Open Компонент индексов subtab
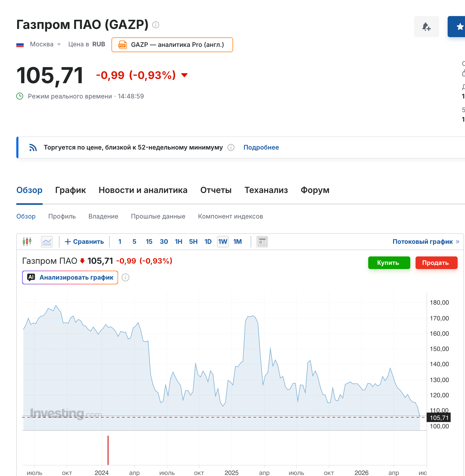 230,216
